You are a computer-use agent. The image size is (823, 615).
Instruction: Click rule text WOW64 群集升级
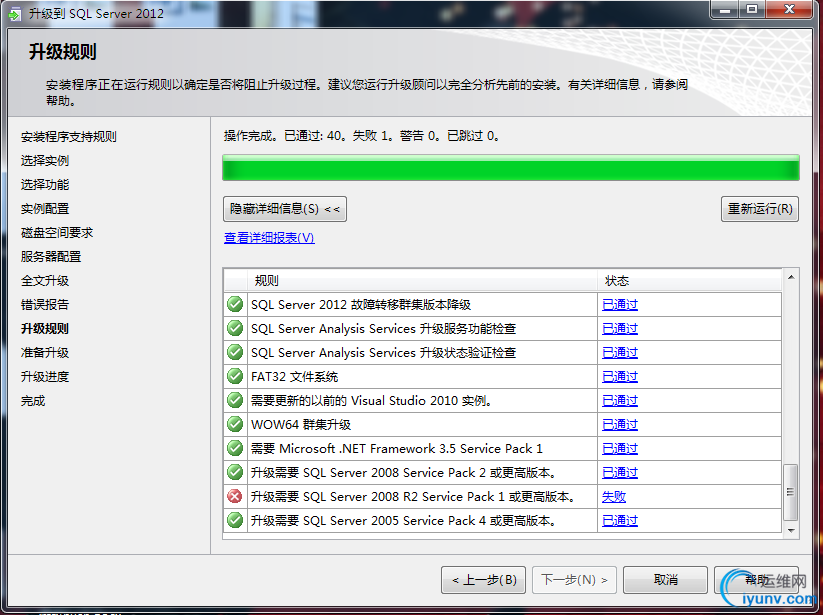(301, 425)
